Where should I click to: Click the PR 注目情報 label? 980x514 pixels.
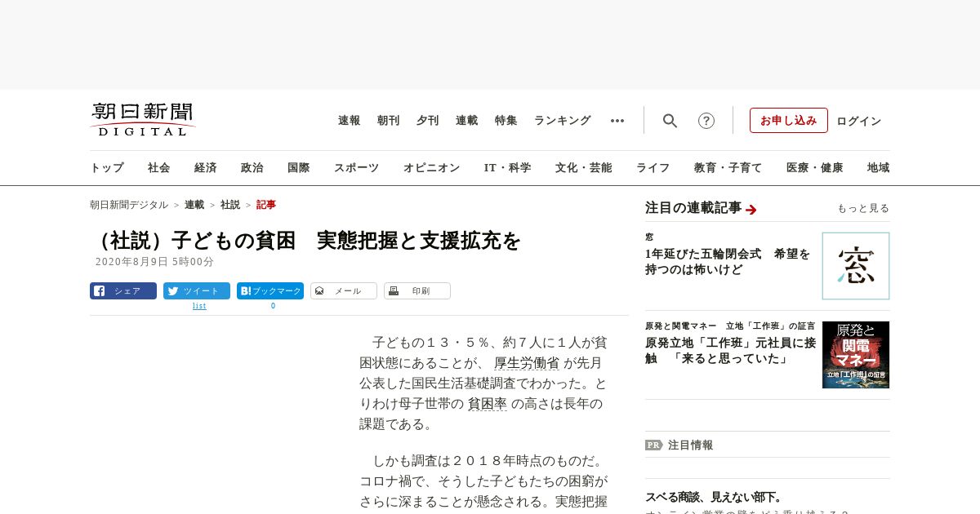point(679,445)
